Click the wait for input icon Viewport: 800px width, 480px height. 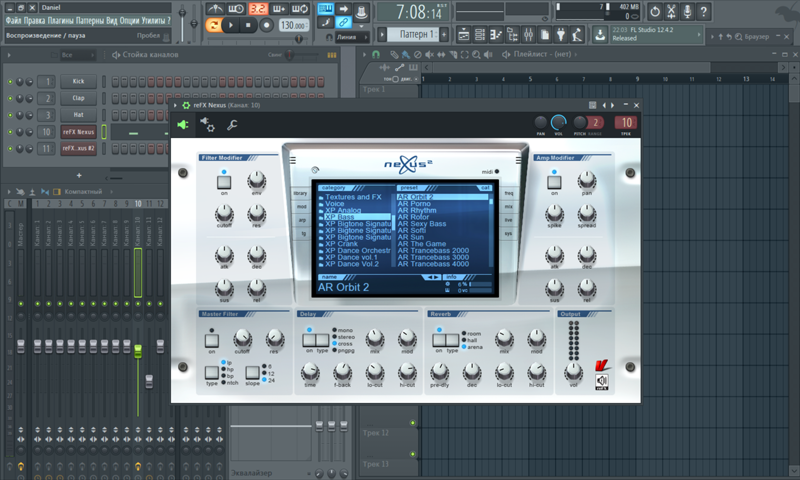point(236,9)
